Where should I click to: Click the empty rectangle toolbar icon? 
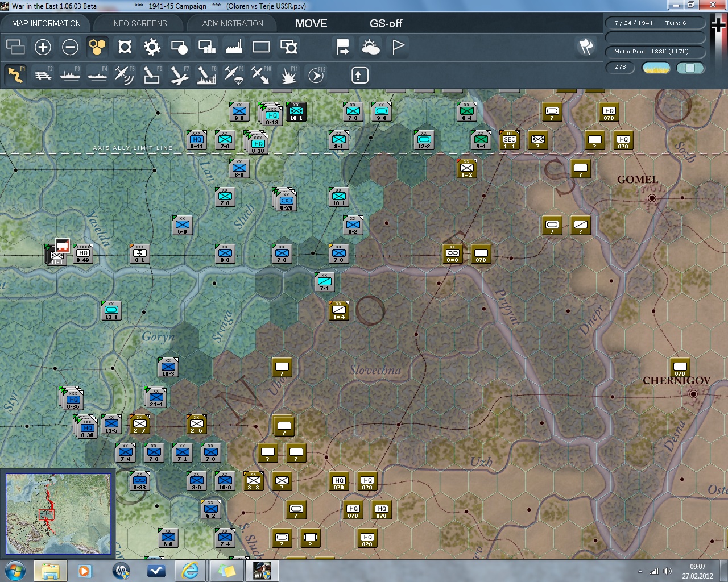[261, 47]
